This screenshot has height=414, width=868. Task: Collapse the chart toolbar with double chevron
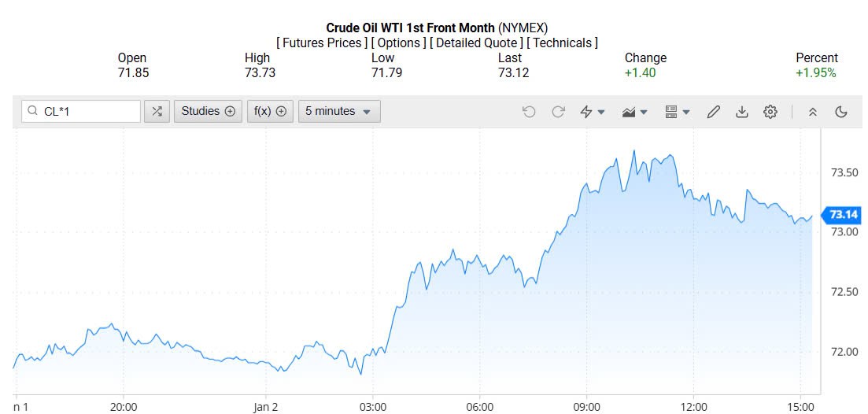(x=813, y=112)
